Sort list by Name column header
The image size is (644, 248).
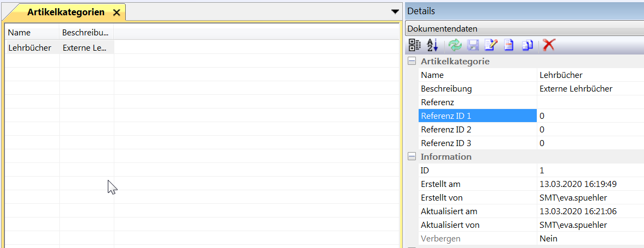[32, 33]
